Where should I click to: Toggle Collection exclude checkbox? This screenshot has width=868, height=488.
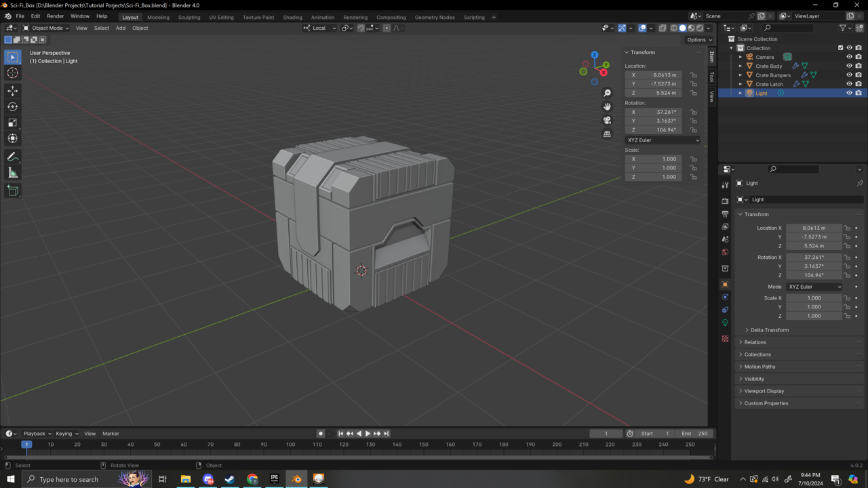pos(840,48)
